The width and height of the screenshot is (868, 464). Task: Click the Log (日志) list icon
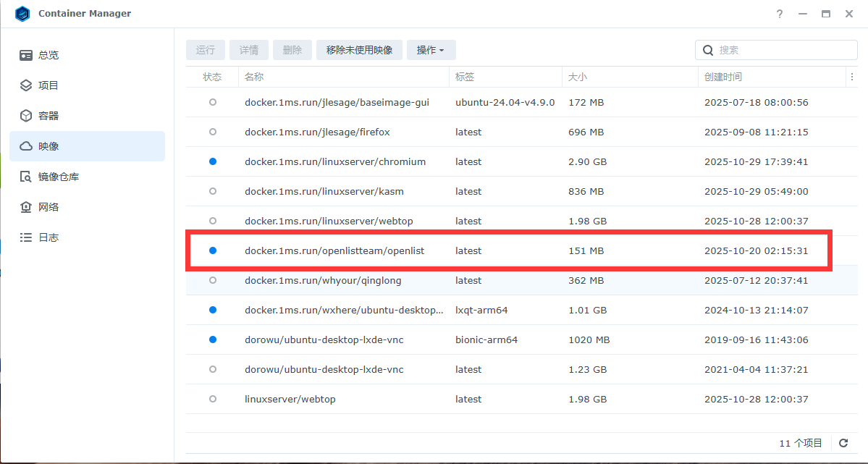tap(26, 237)
